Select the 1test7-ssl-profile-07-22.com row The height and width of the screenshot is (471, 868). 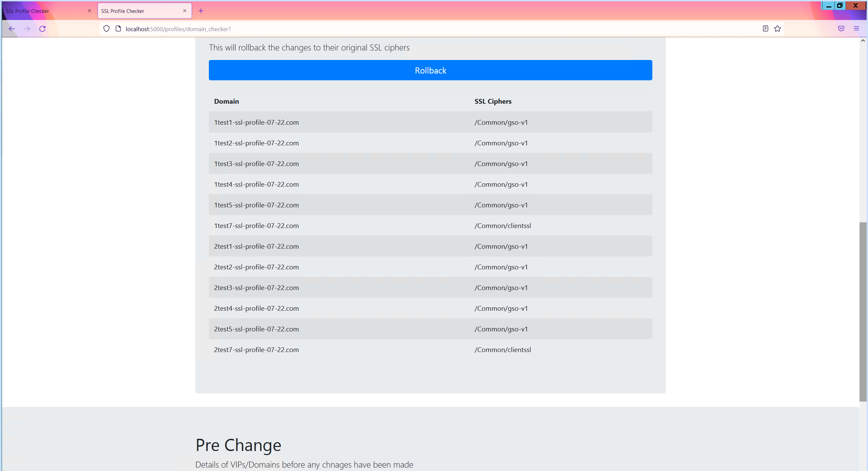click(x=256, y=226)
